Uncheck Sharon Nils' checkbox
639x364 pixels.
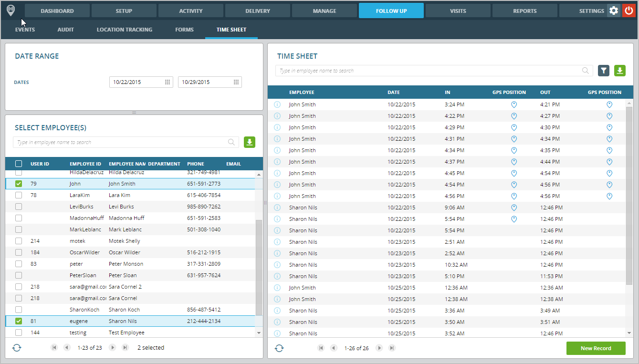pyautogui.click(x=19, y=321)
